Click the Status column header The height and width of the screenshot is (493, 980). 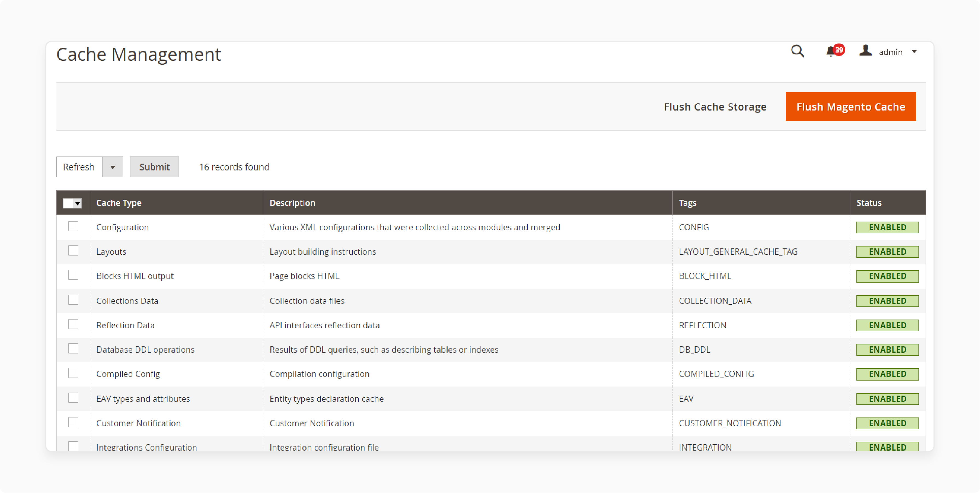point(888,203)
